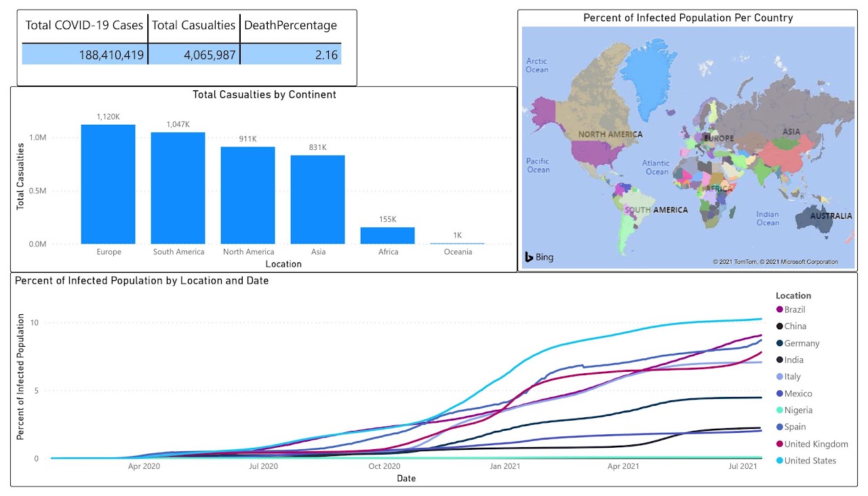Click the India legend marker dot
The height and width of the screenshot is (496, 868).
click(x=780, y=360)
